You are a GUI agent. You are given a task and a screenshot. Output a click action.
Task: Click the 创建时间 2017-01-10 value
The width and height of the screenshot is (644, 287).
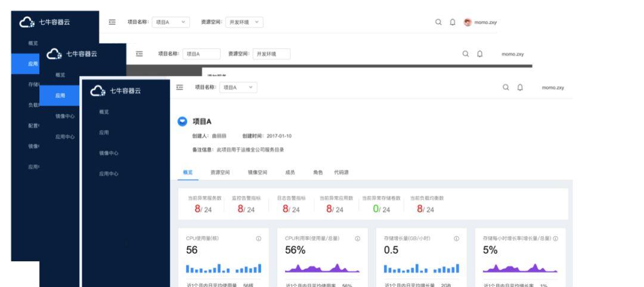[x=279, y=136]
